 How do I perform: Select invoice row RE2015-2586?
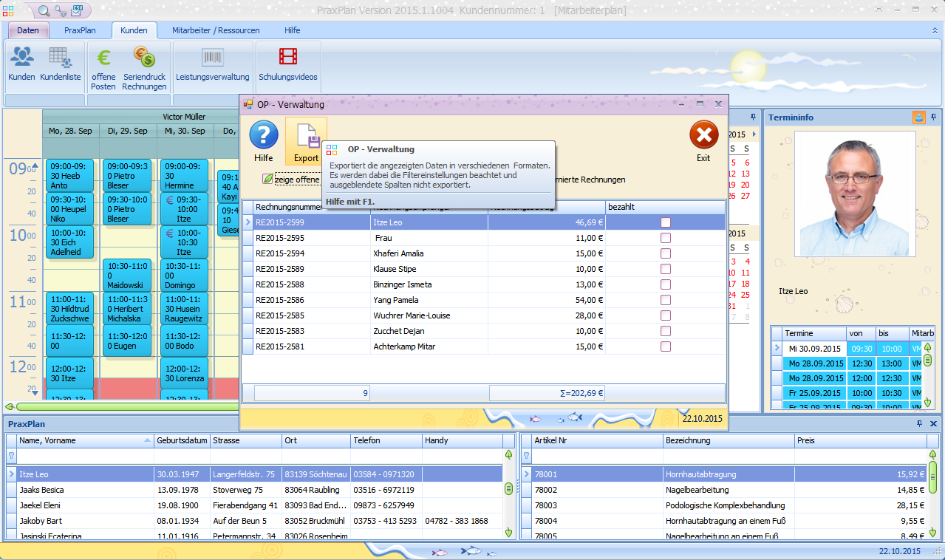[483, 300]
